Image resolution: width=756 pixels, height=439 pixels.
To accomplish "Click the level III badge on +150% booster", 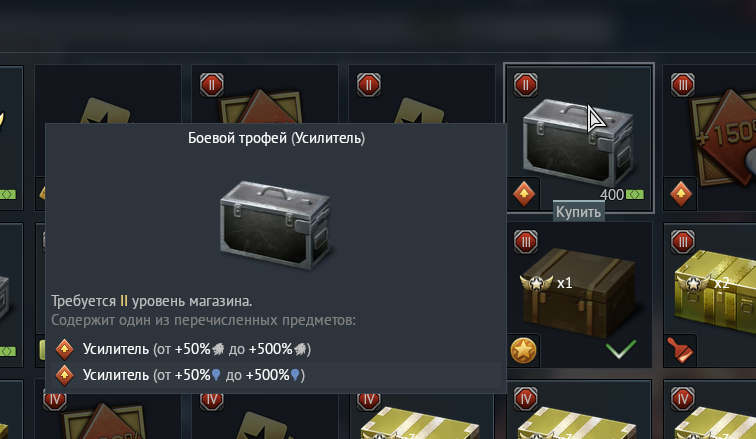I will (x=683, y=85).
